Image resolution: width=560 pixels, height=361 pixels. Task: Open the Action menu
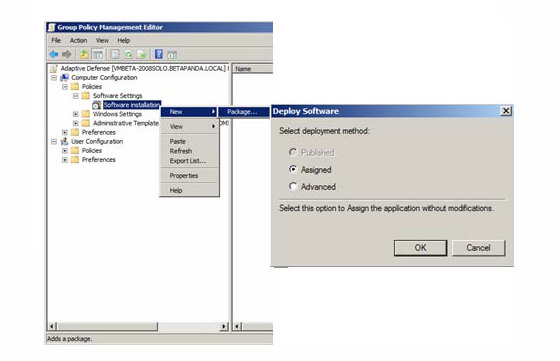(78, 40)
